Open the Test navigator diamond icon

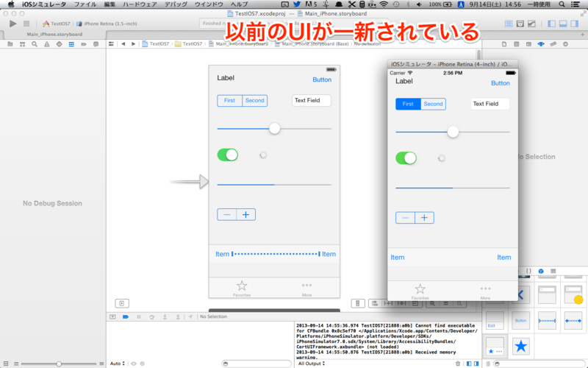(x=60, y=44)
